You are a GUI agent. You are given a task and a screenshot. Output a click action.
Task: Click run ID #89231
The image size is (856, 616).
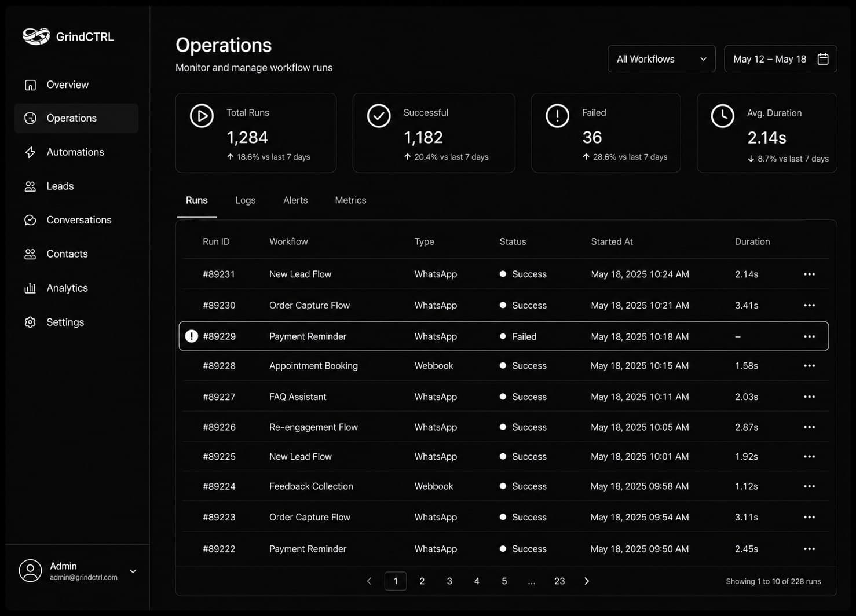click(x=219, y=274)
